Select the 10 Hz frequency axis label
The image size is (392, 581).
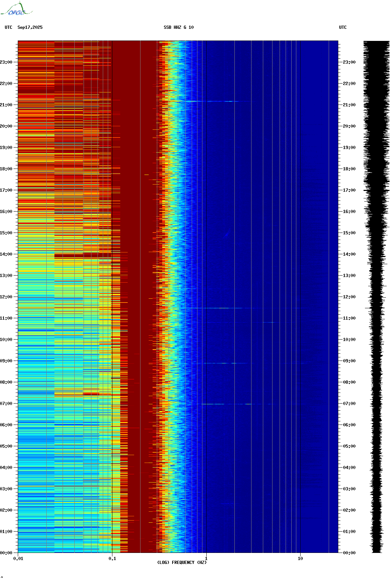coord(300,559)
